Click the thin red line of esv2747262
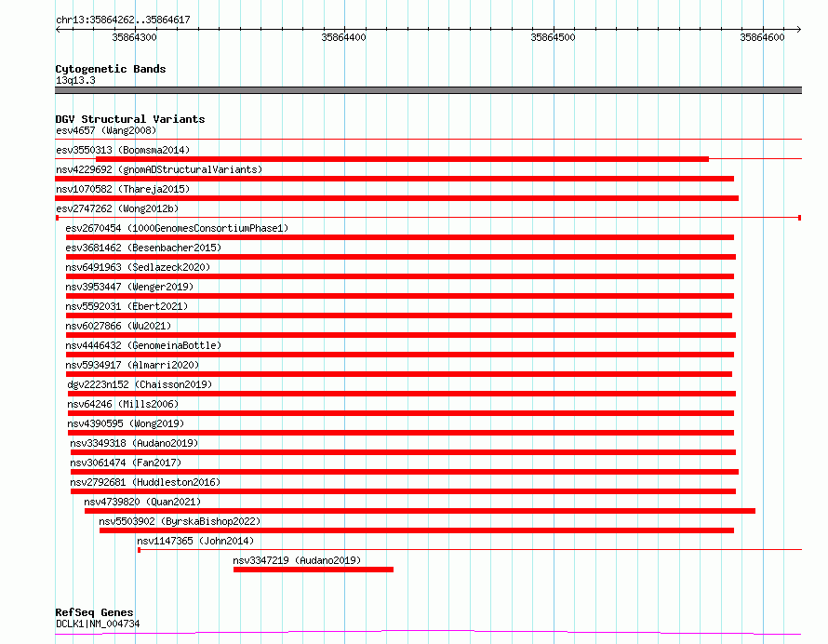 coord(428,217)
